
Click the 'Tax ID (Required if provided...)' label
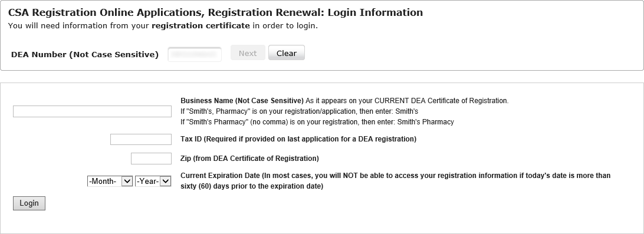[x=298, y=139]
